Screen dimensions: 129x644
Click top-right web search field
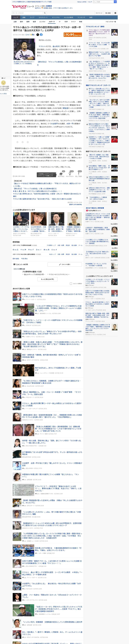(x=103, y=2)
